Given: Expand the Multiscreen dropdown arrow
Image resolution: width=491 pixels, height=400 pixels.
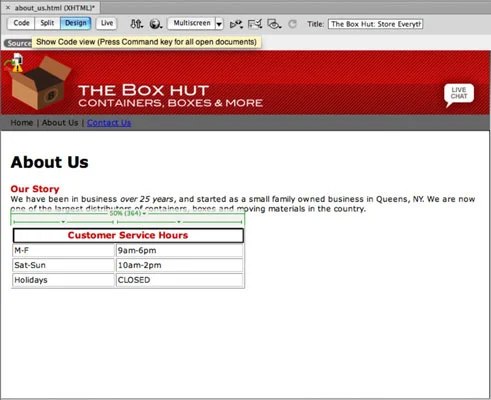Looking at the screenshot, I should pyautogui.click(x=219, y=24).
